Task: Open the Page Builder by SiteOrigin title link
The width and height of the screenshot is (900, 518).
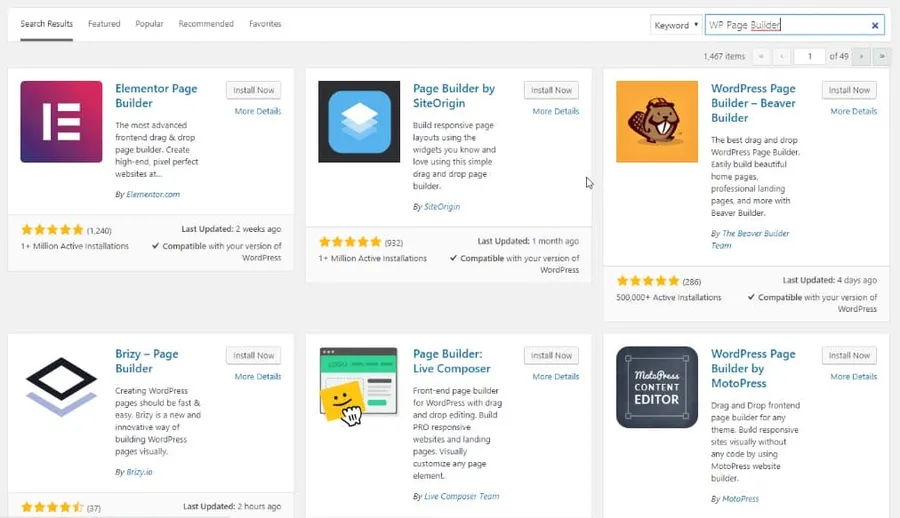Action: (454, 96)
